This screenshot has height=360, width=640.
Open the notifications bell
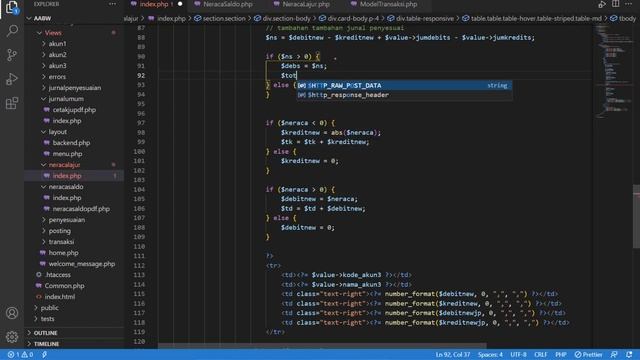tap(629, 355)
